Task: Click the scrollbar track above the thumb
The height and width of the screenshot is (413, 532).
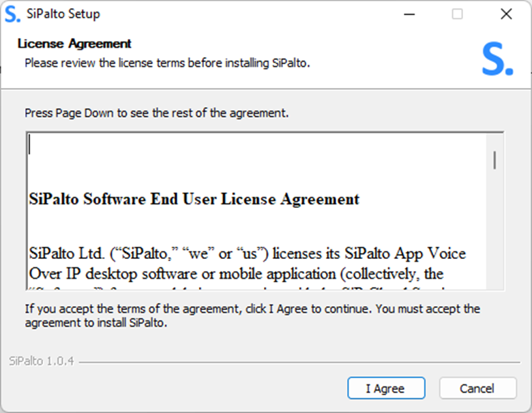Action: (x=494, y=142)
